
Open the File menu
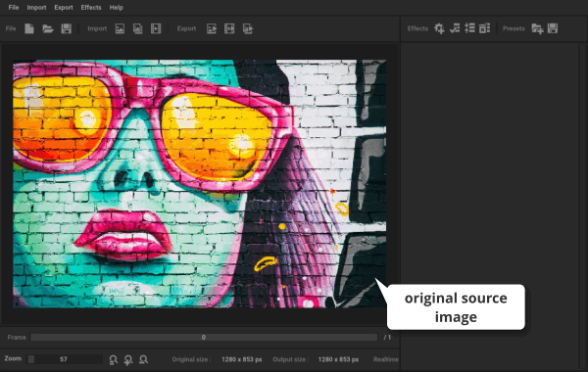(14, 8)
